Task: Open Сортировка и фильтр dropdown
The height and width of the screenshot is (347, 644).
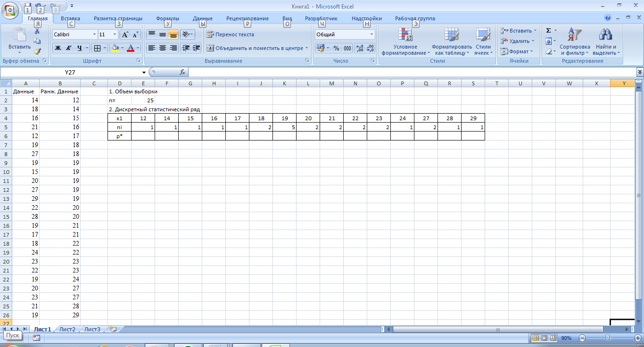Action: pyautogui.click(x=575, y=41)
